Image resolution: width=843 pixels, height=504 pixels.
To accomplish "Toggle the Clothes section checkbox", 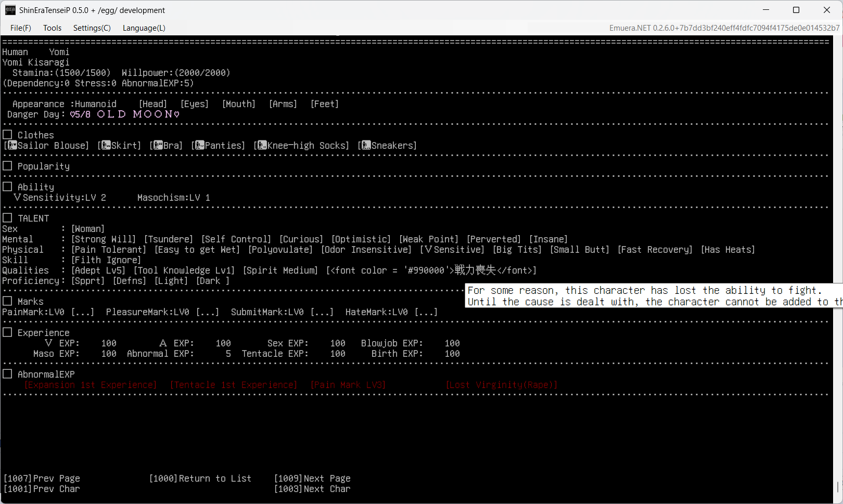I will click(x=7, y=135).
